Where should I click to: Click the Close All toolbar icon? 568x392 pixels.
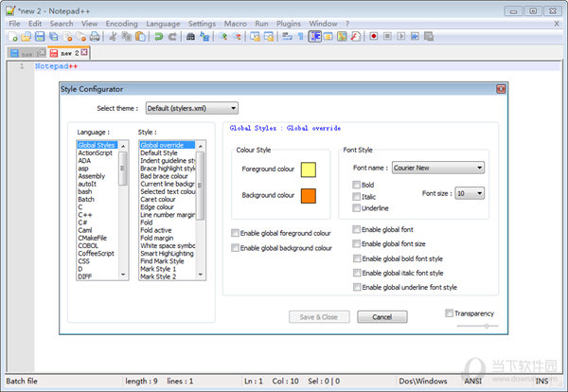tap(81, 37)
